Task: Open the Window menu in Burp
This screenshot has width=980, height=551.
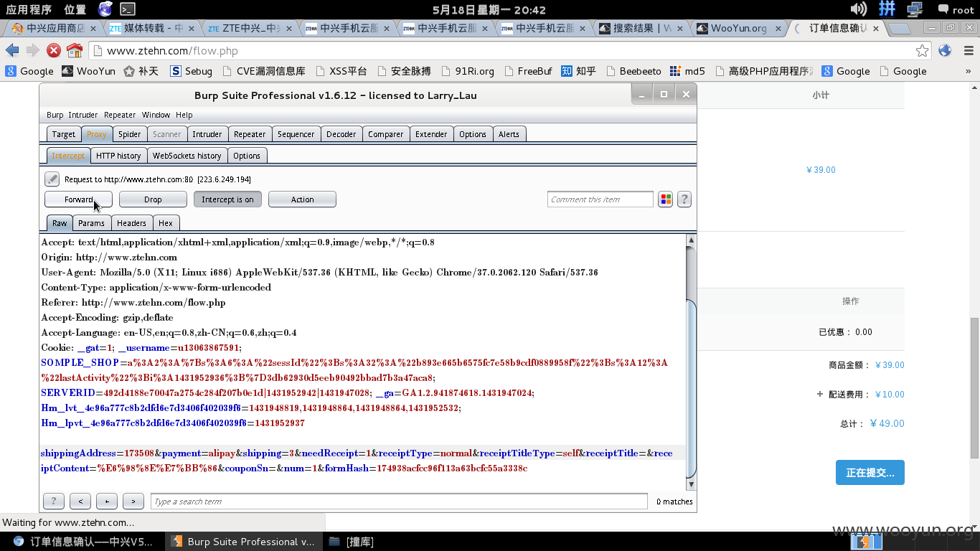Action: coord(156,115)
